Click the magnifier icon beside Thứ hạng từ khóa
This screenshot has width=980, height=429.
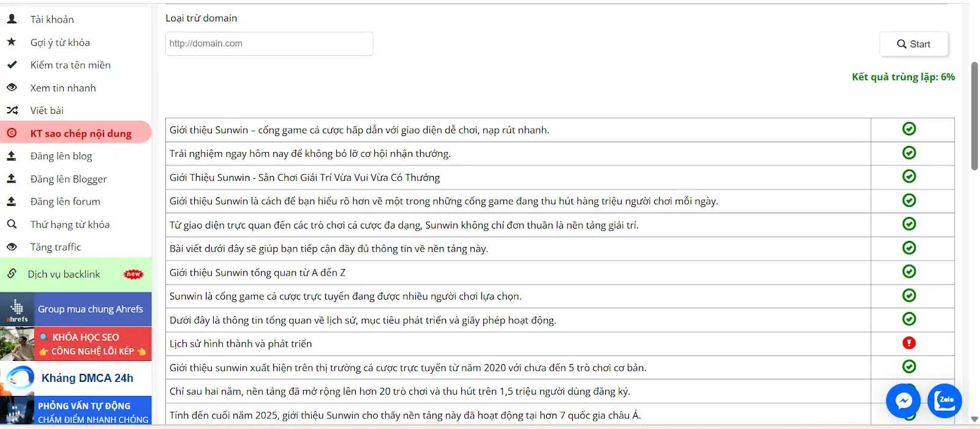[12, 224]
